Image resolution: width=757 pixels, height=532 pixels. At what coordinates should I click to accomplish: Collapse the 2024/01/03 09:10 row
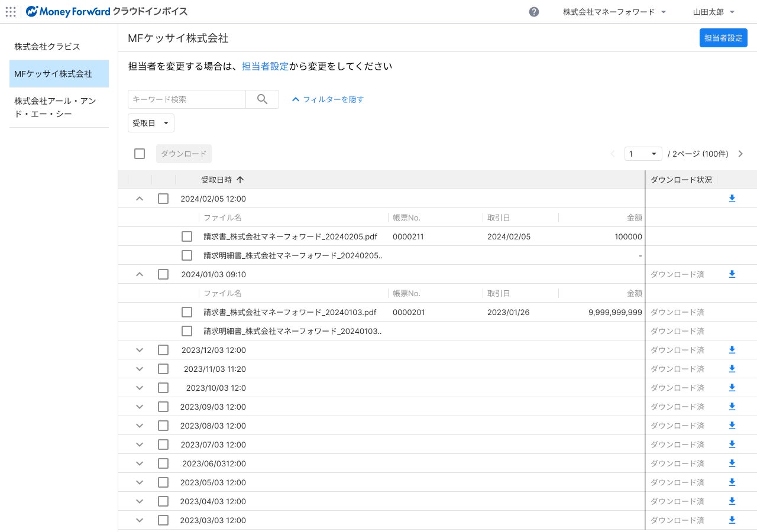[x=140, y=274]
